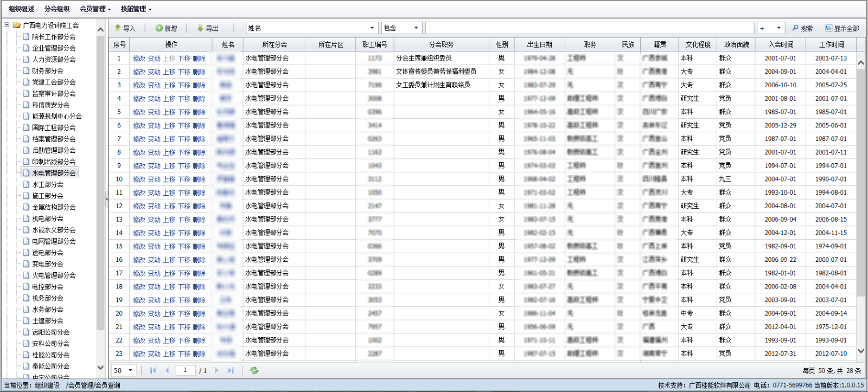Open the page size 50 dropdown
This screenshot has height=392, width=868.
click(x=130, y=370)
